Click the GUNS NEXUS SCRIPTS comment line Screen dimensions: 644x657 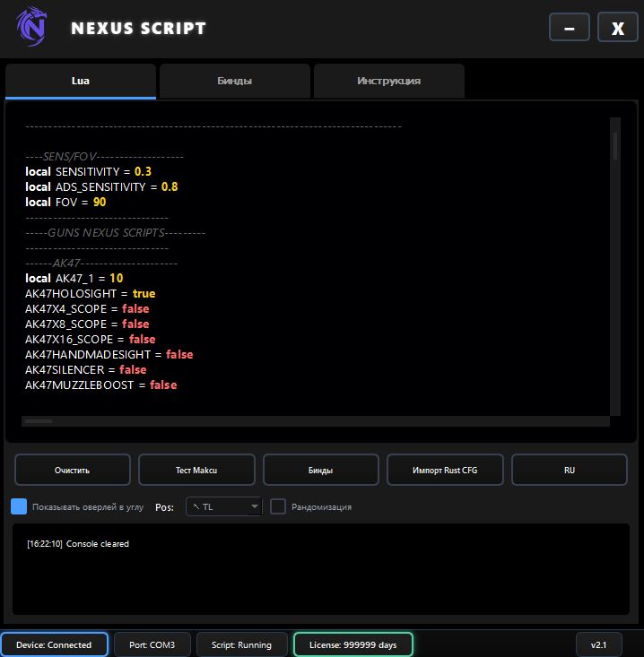pyautogui.click(x=116, y=233)
